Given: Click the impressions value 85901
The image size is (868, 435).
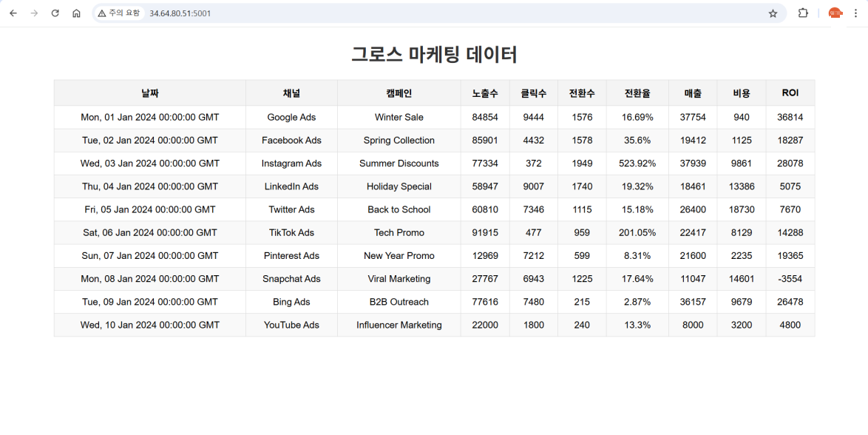Looking at the screenshot, I should click(485, 141).
